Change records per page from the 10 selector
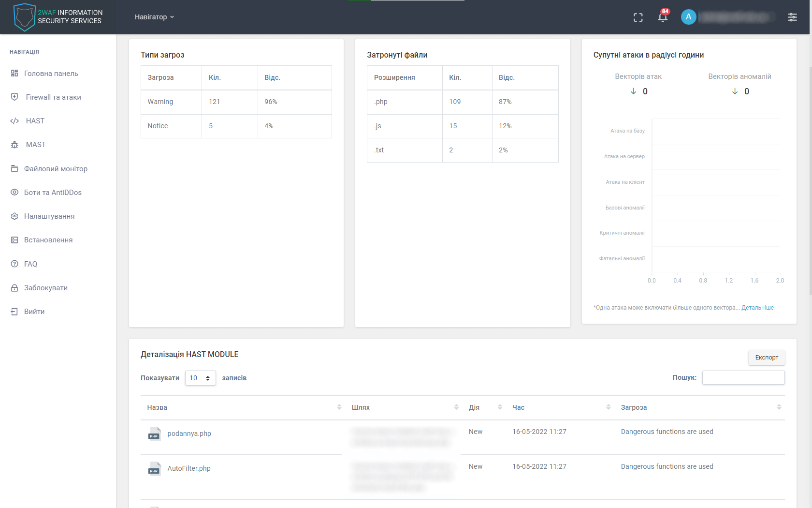 [x=200, y=378]
